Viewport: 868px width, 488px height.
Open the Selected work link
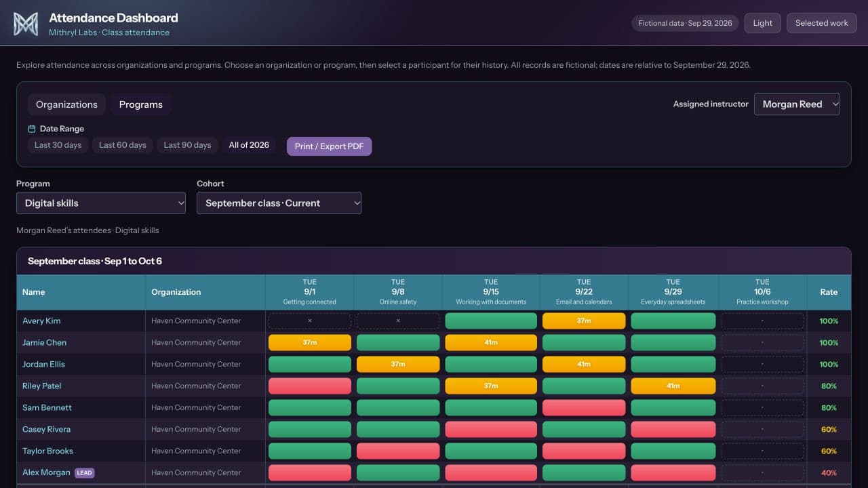click(822, 23)
